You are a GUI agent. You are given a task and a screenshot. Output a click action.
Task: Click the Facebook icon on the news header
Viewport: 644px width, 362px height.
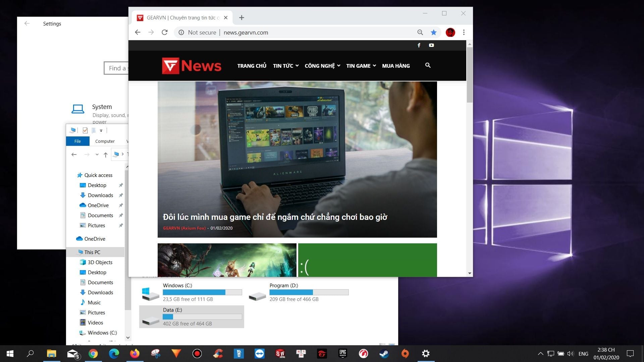419,45
